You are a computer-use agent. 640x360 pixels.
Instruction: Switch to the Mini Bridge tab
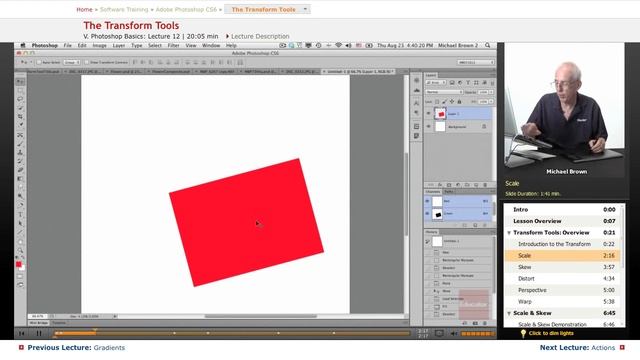pos(39,323)
